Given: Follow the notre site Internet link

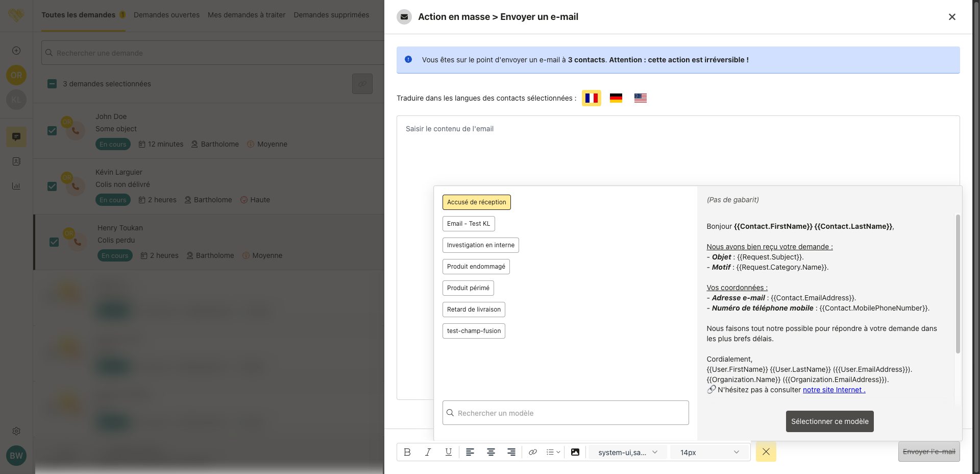Looking at the screenshot, I should click(x=834, y=390).
